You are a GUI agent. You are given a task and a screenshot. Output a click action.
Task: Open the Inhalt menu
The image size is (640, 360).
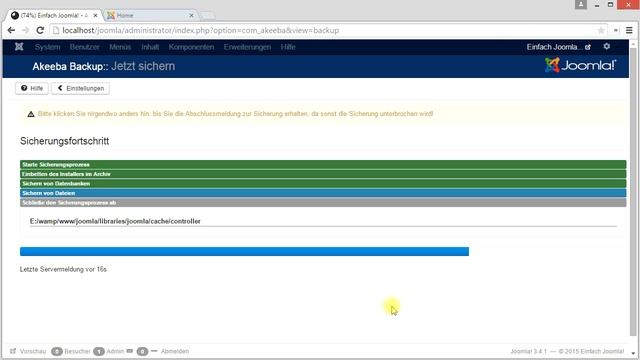(150, 47)
